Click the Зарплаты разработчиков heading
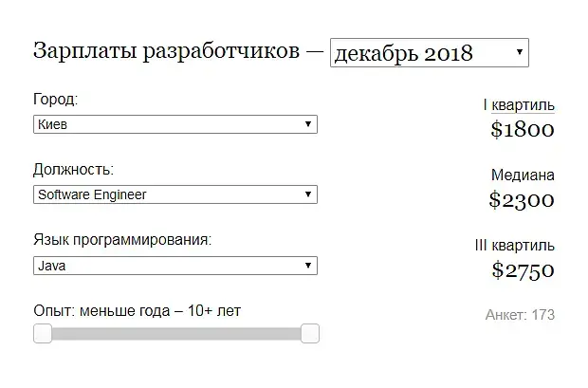Viewport: 588px width, 388px height. tap(168, 52)
